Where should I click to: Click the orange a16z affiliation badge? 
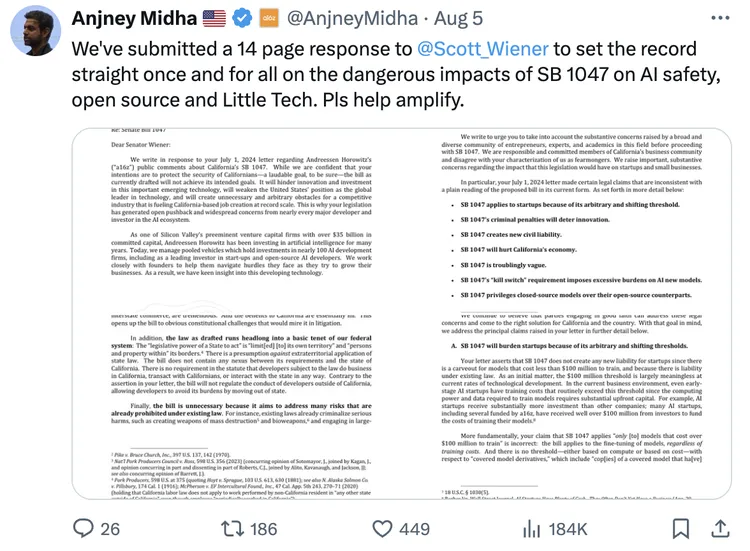tap(270, 19)
